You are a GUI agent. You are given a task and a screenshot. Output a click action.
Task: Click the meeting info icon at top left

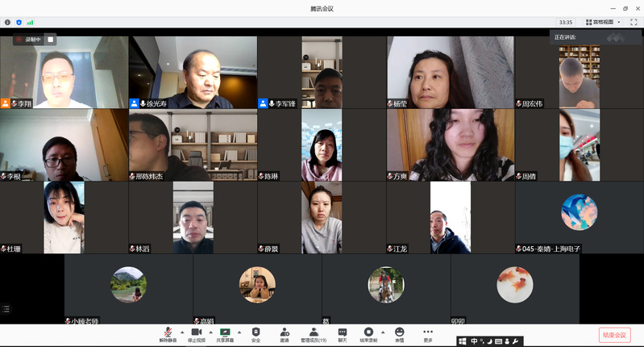[x=8, y=23]
